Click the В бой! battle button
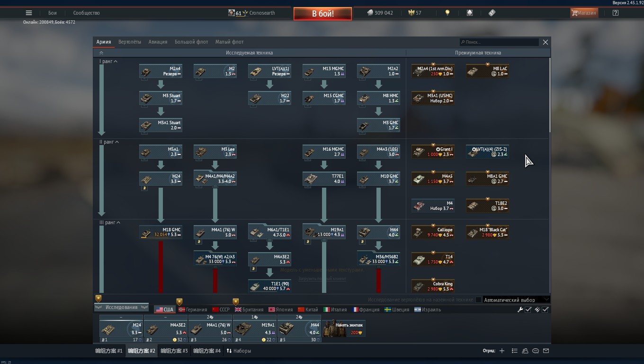Viewport: 644px width, 364px height. pyautogui.click(x=322, y=14)
